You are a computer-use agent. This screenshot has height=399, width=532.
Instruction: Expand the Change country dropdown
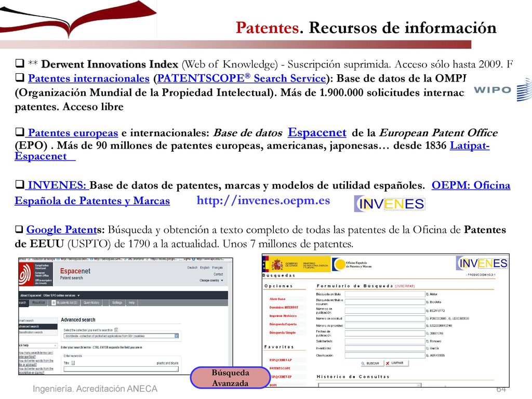click(x=211, y=281)
